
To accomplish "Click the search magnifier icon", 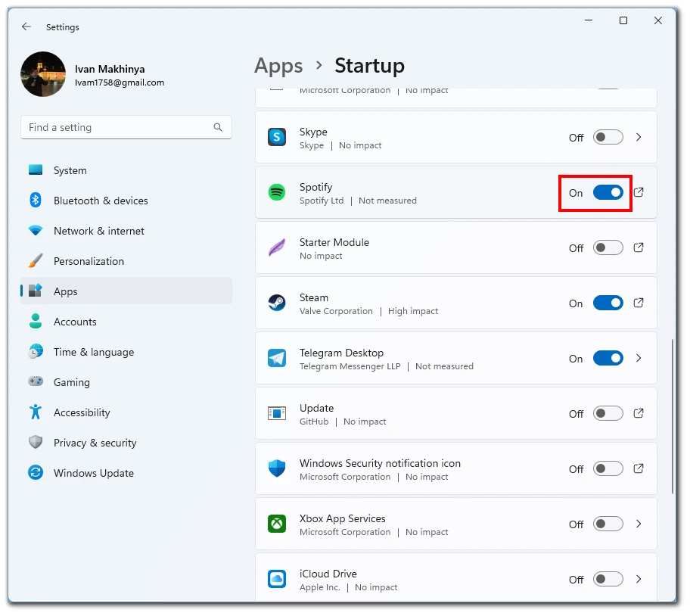I will (x=218, y=127).
